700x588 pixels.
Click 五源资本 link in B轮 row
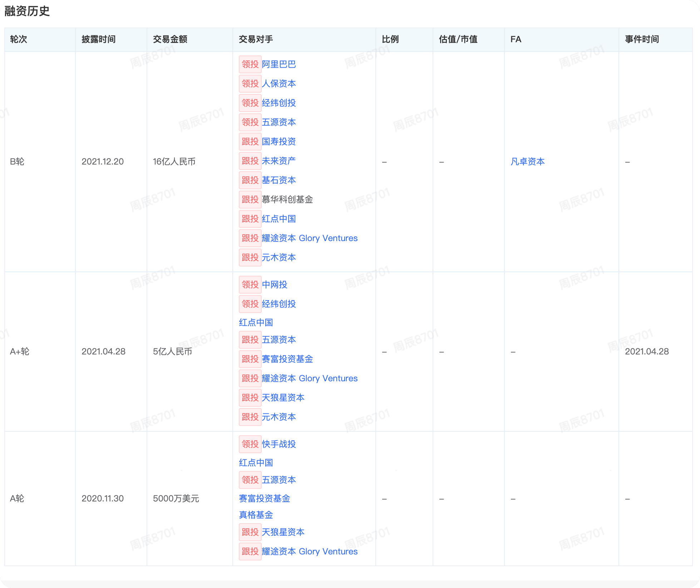[279, 122]
